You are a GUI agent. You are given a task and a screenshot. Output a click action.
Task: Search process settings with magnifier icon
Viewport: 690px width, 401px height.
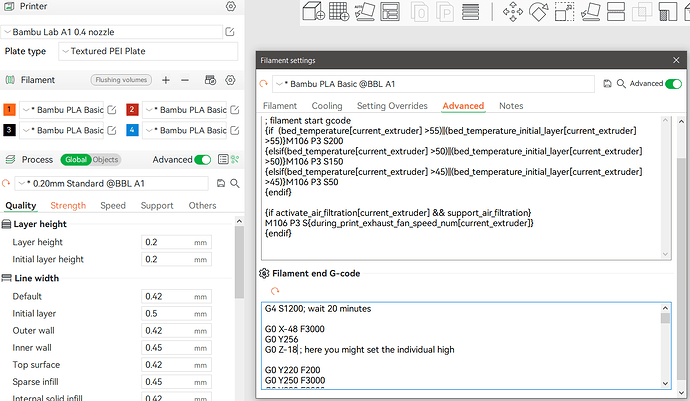(x=235, y=184)
